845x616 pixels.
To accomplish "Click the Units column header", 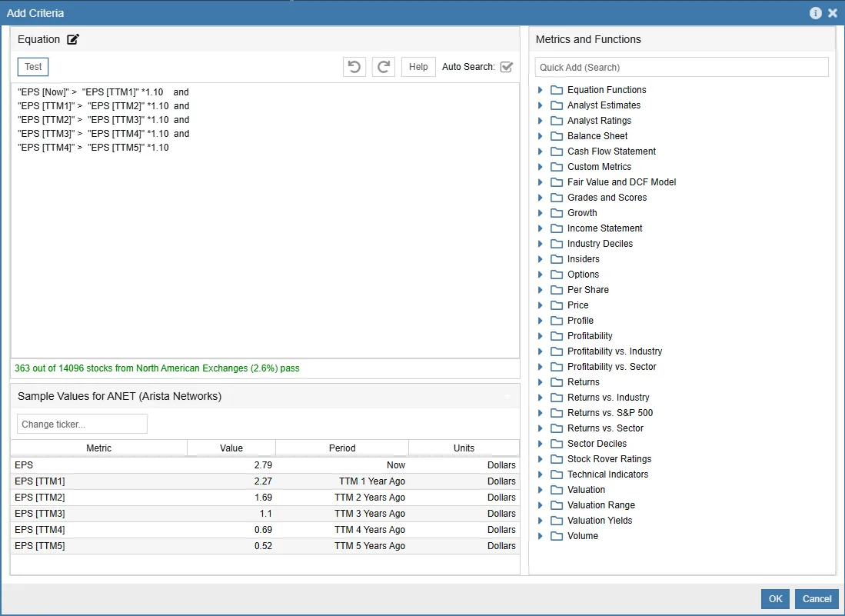I will pos(464,448).
